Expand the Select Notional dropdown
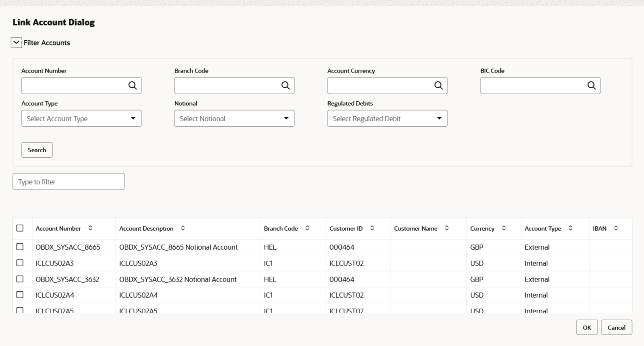644x346 pixels. click(x=234, y=119)
